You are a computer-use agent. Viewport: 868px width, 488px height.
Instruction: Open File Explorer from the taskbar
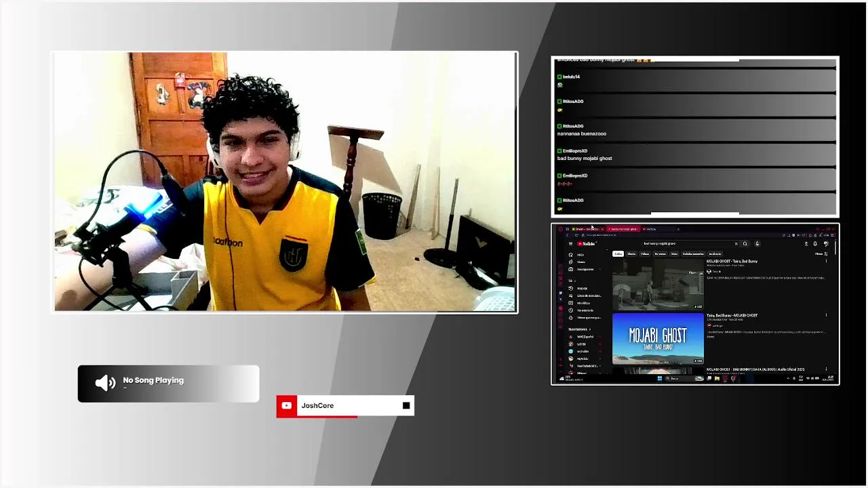click(x=717, y=378)
